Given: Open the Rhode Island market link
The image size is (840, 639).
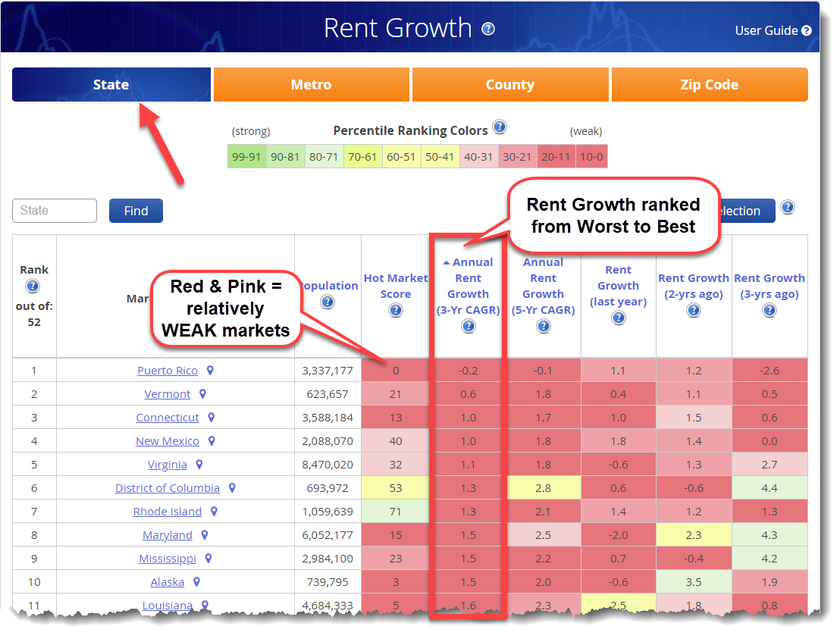Looking at the screenshot, I should [168, 512].
